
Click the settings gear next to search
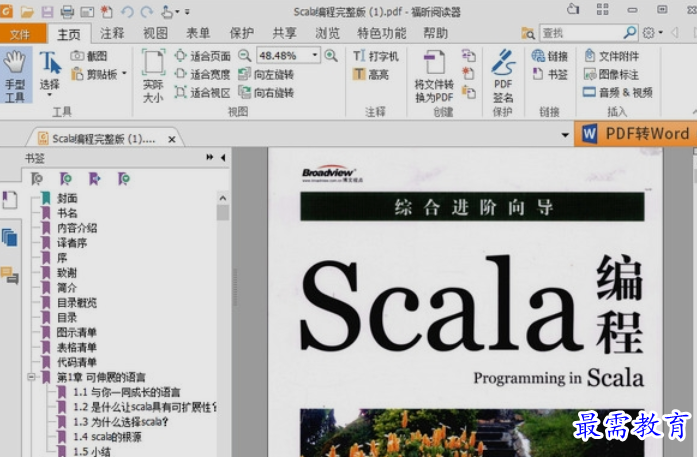[649, 32]
